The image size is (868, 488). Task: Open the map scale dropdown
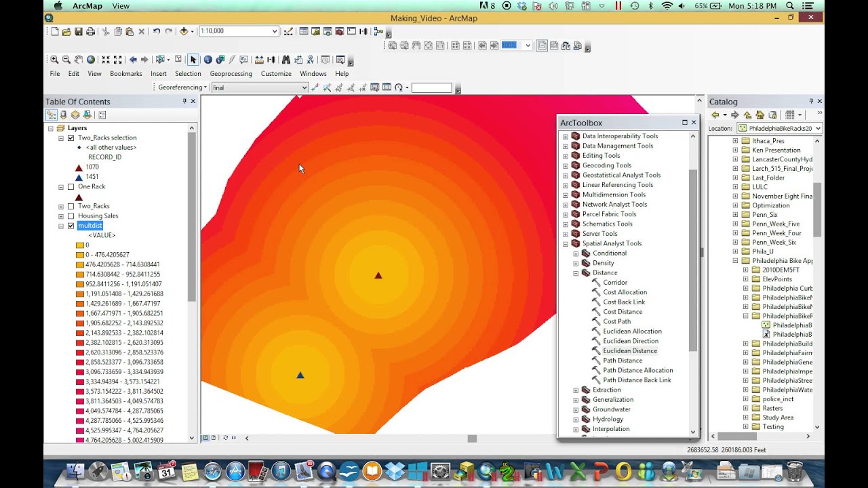[275, 31]
